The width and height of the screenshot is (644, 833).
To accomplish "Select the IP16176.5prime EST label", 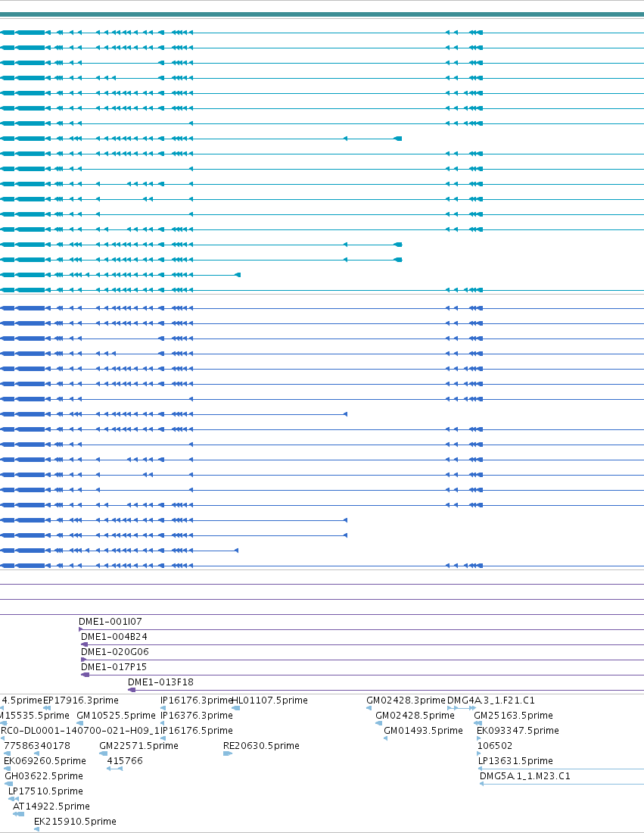I will click(197, 731).
